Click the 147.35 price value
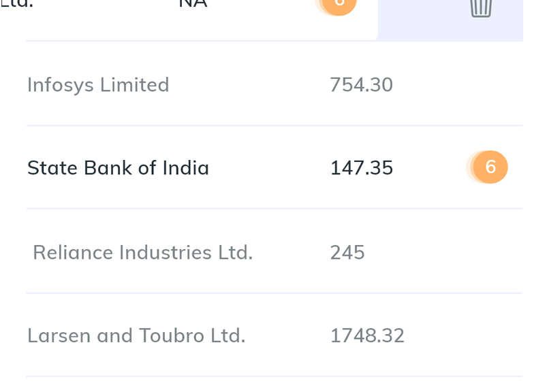 362,167
